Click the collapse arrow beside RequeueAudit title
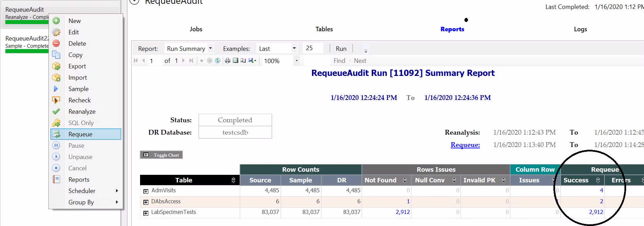Image resolution: width=644 pixels, height=226 pixels. point(135,2)
